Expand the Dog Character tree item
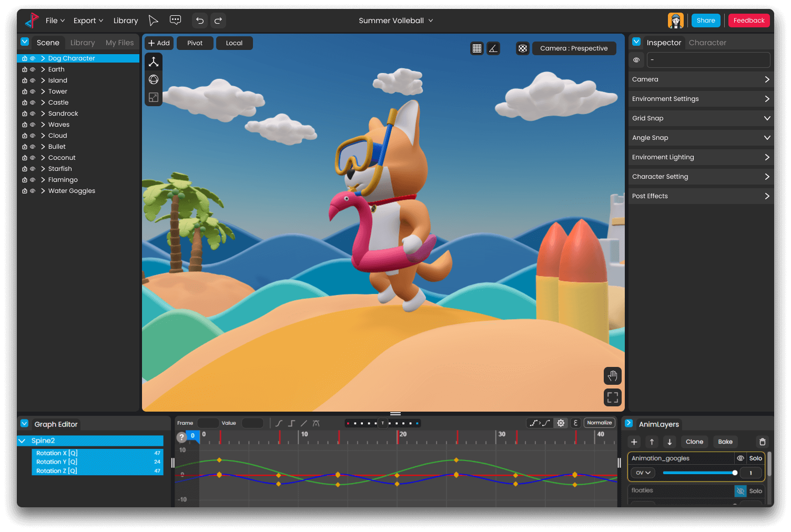The width and height of the screenshot is (791, 532). 43,58
